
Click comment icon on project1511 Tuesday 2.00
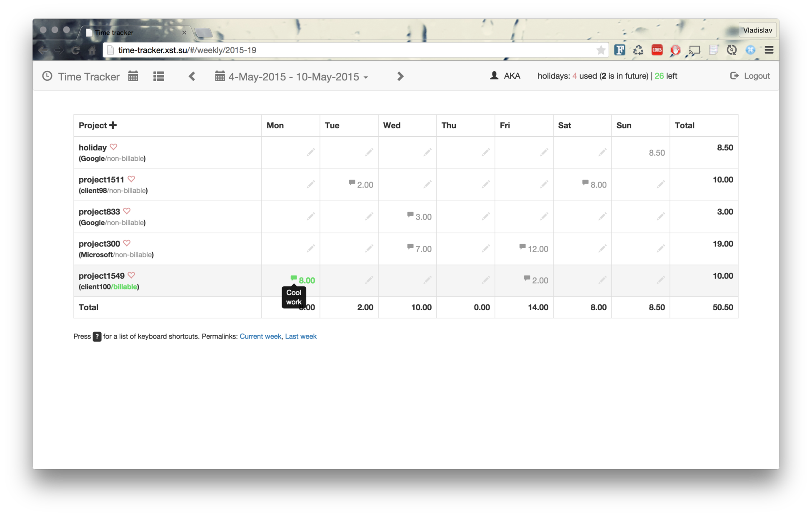click(352, 183)
